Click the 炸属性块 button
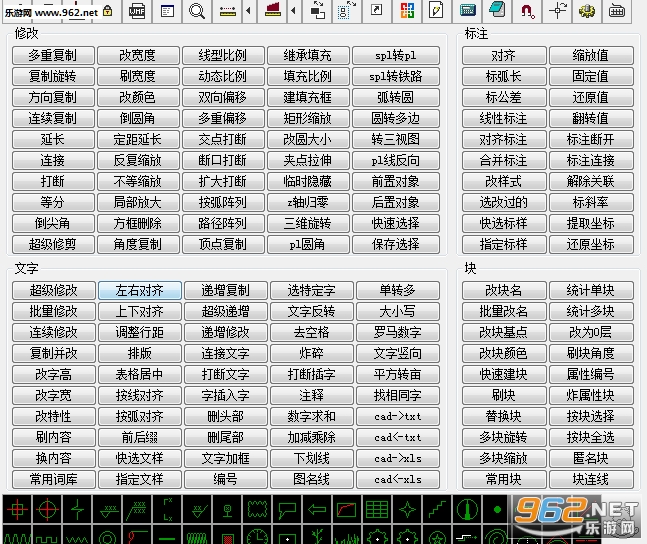Screen dimensions: 647x544 [591, 395]
